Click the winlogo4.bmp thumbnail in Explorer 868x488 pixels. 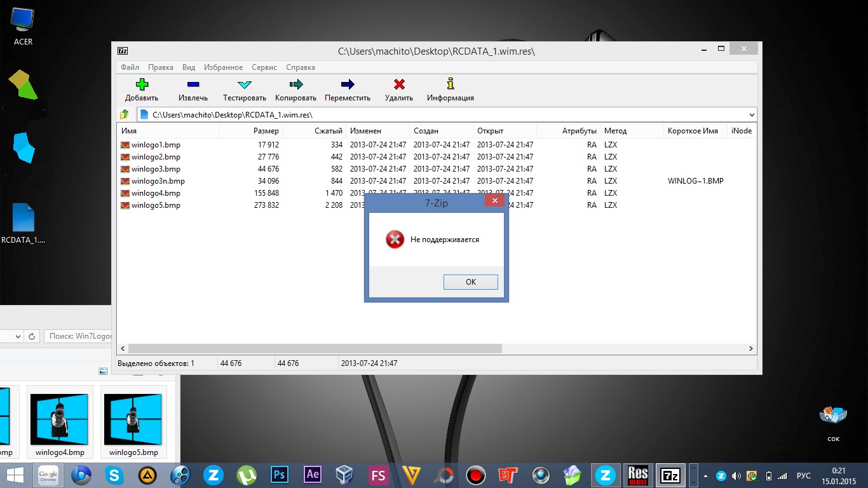60,421
